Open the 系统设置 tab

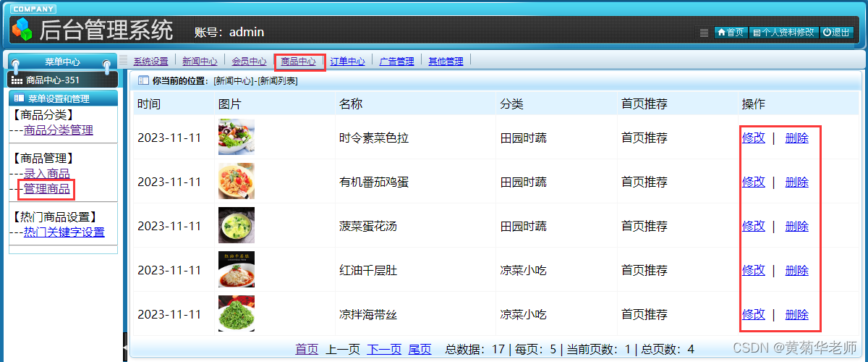coord(150,62)
